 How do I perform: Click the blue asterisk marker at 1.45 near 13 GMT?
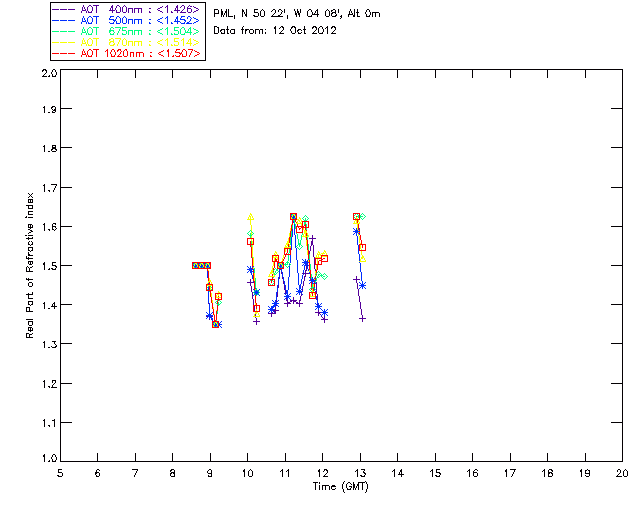pos(362,285)
